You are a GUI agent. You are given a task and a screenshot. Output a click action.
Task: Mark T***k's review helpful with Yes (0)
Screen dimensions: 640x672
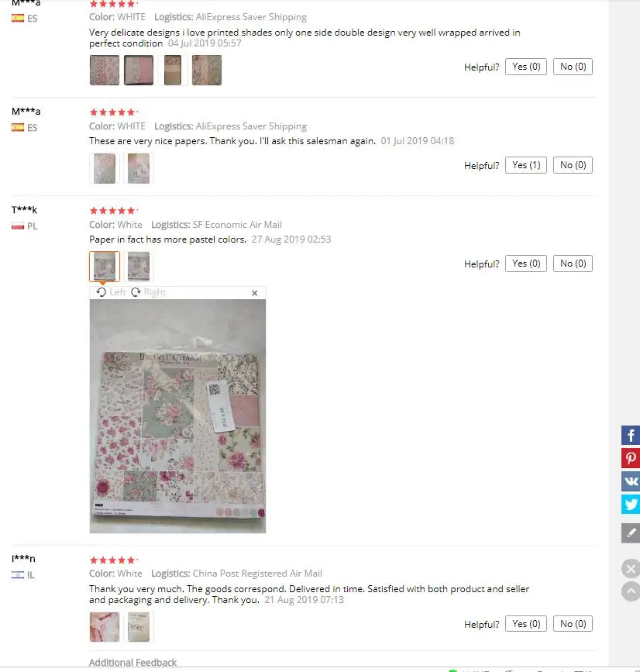526,264
